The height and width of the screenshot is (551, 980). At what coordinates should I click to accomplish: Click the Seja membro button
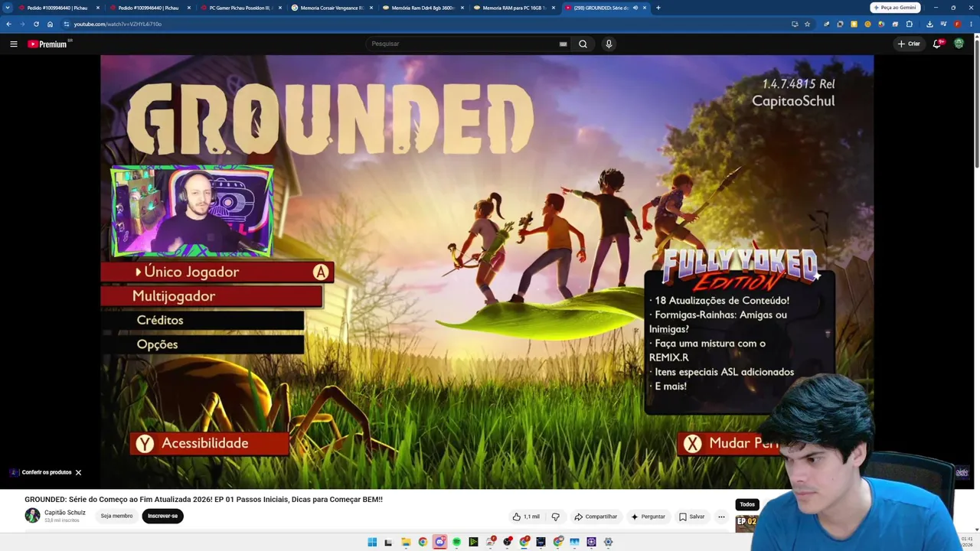(116, 516)
